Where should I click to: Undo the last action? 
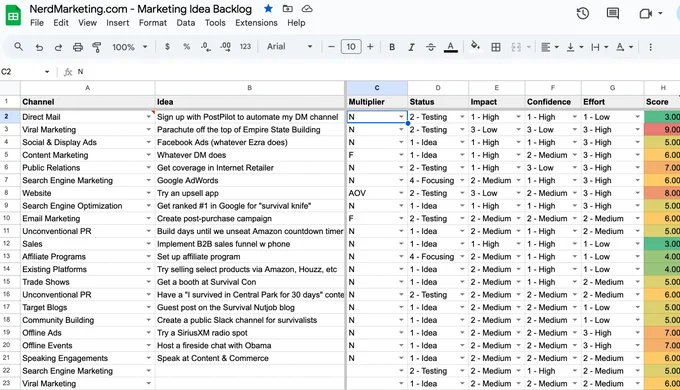(39, 47)
